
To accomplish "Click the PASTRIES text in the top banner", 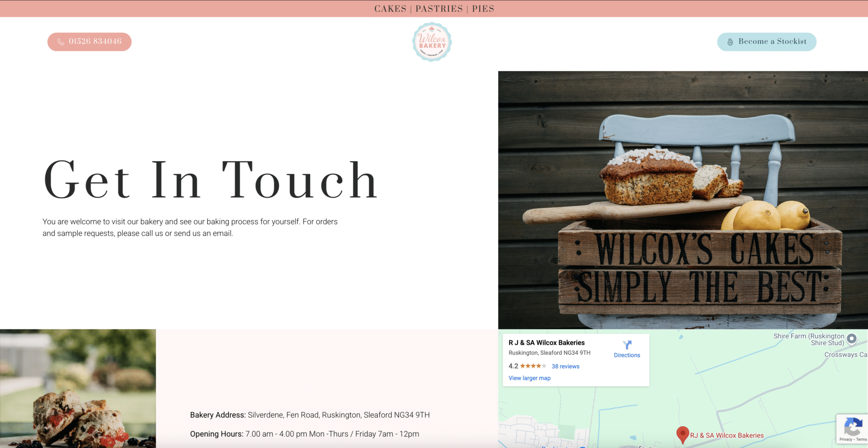I will (439, 9).
